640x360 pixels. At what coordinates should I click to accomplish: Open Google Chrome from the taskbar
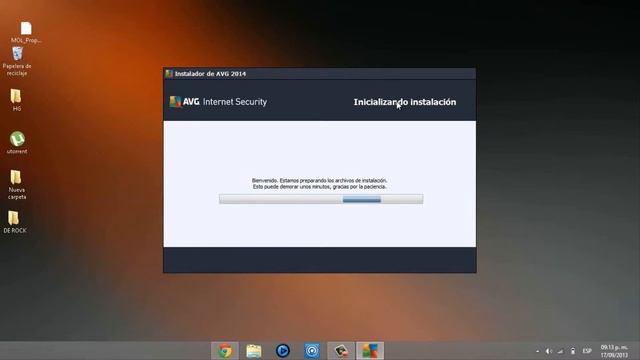pyautogui.click(x=224, y=351)
